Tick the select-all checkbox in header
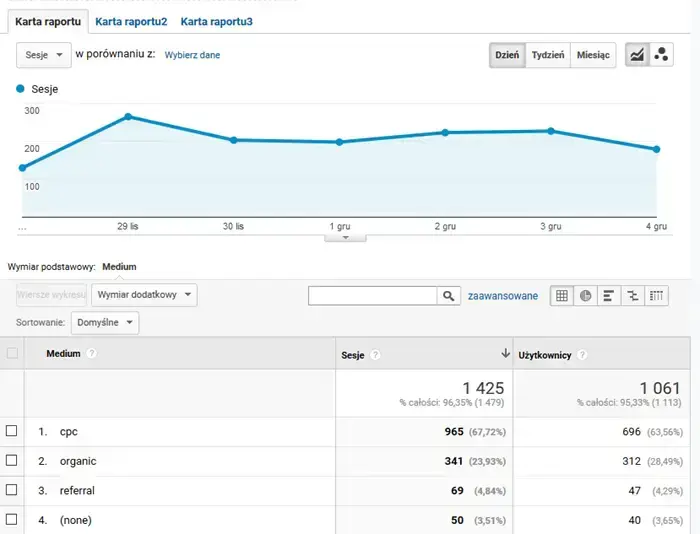 [x=12, y=353]
